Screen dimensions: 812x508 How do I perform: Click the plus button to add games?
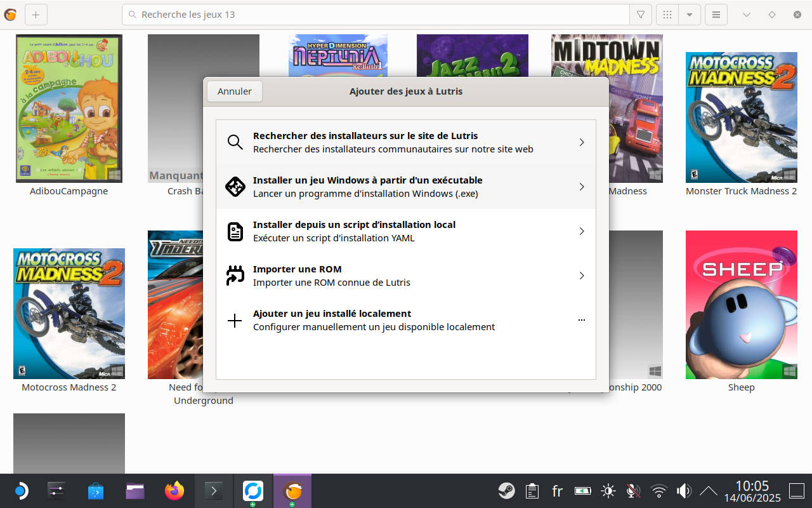click(x=36, y=15)
